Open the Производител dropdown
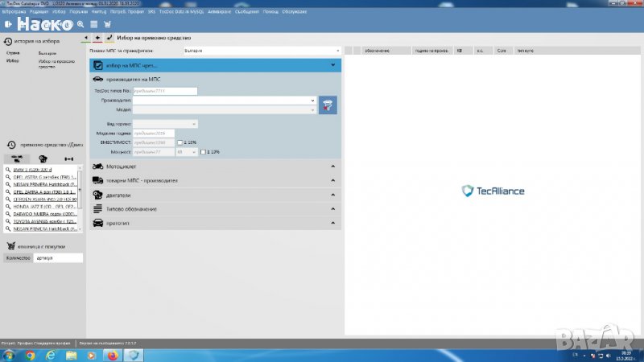 (224, 100)
